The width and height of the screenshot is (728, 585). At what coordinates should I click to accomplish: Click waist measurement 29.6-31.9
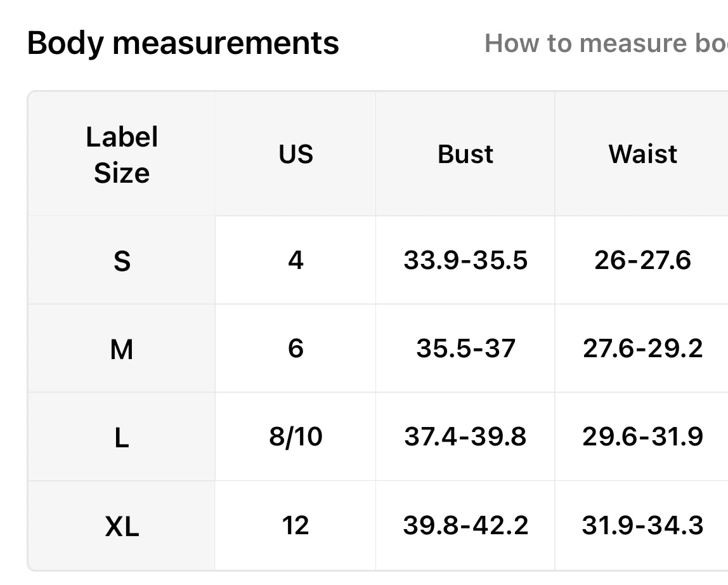(642, 437)
